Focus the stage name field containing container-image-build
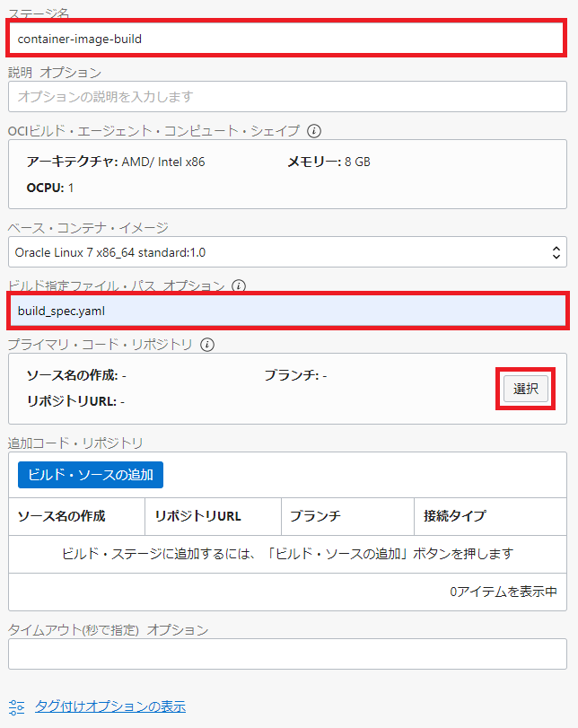 coord(287,39)
